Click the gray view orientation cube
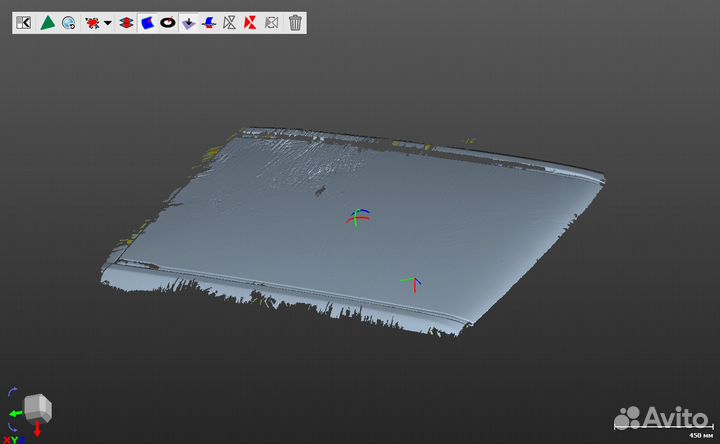Screen dimensions: 720x444 coord(38,408)
